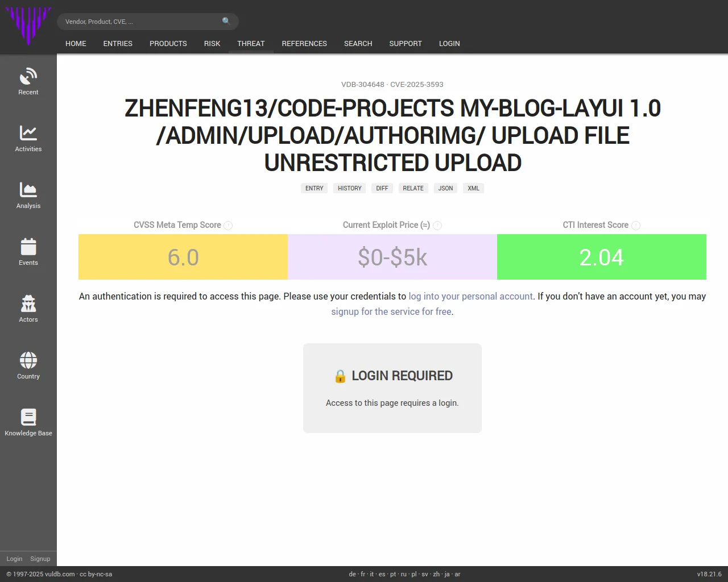Open the LOGIN menu item
The image size is (728, 582).
(x=449, y=43)
